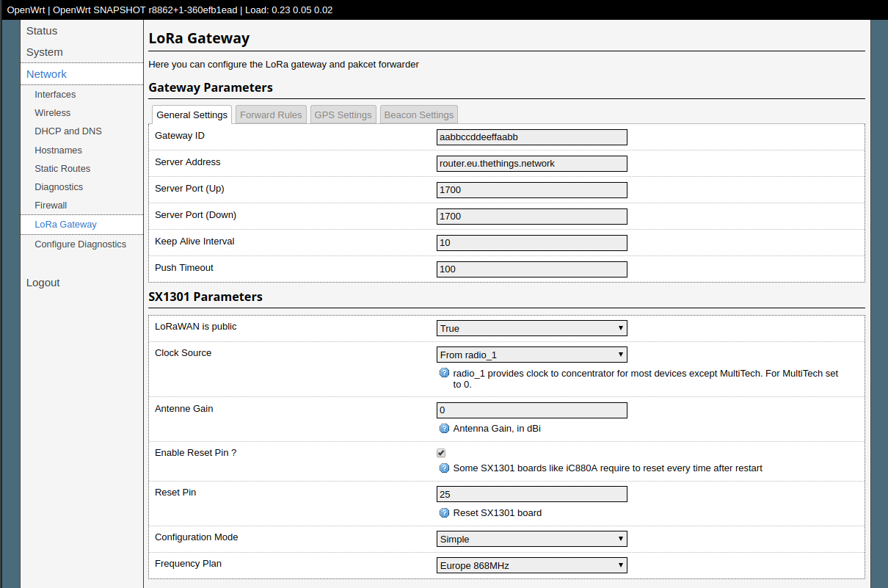The height and width of the screenshot is (588, 888).
Task: Toggle the Enable Reset Pin checkbox
Action: 441,453
